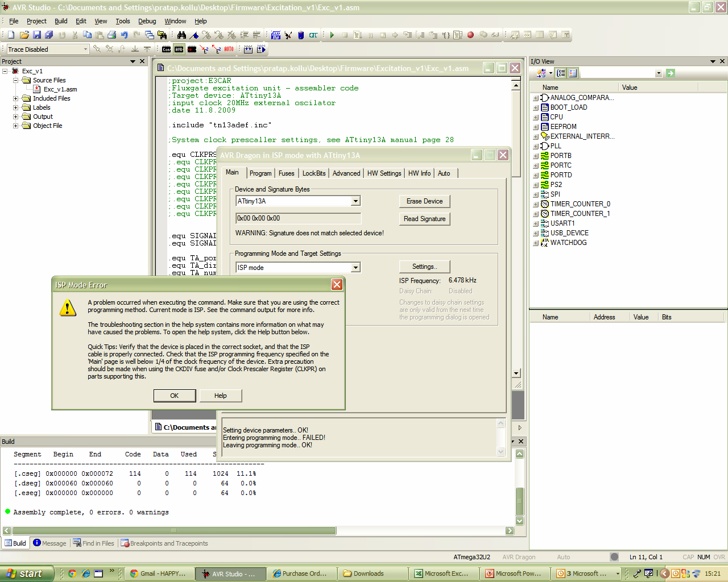Create a new file via toolbar icon

(11, 35)
